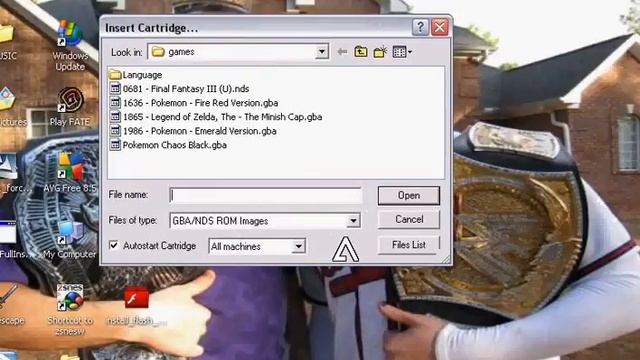640x360 pixels.
Task: Select the Language folder
Action: pos(136,75)
